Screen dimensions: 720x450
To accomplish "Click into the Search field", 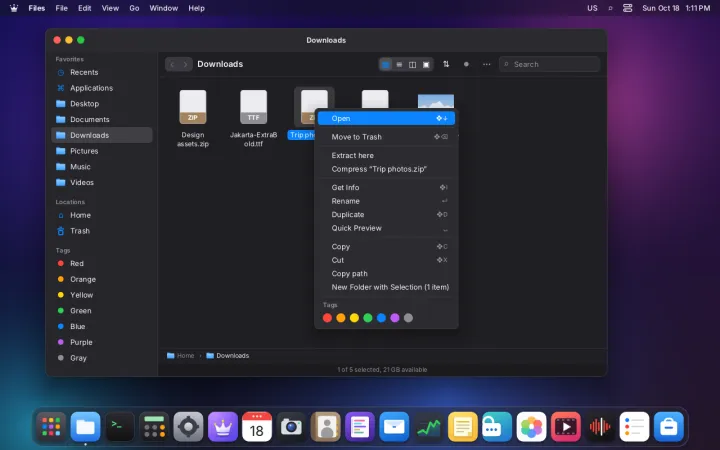I will pos(549,64).
